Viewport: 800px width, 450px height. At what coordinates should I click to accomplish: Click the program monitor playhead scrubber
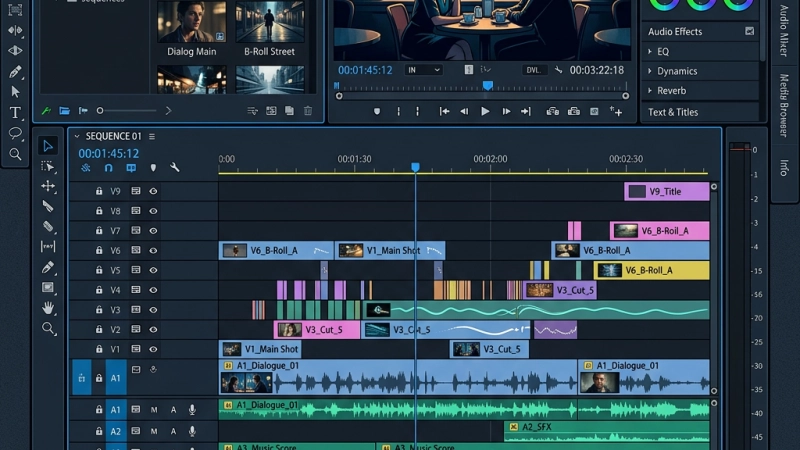pos(488,85)
